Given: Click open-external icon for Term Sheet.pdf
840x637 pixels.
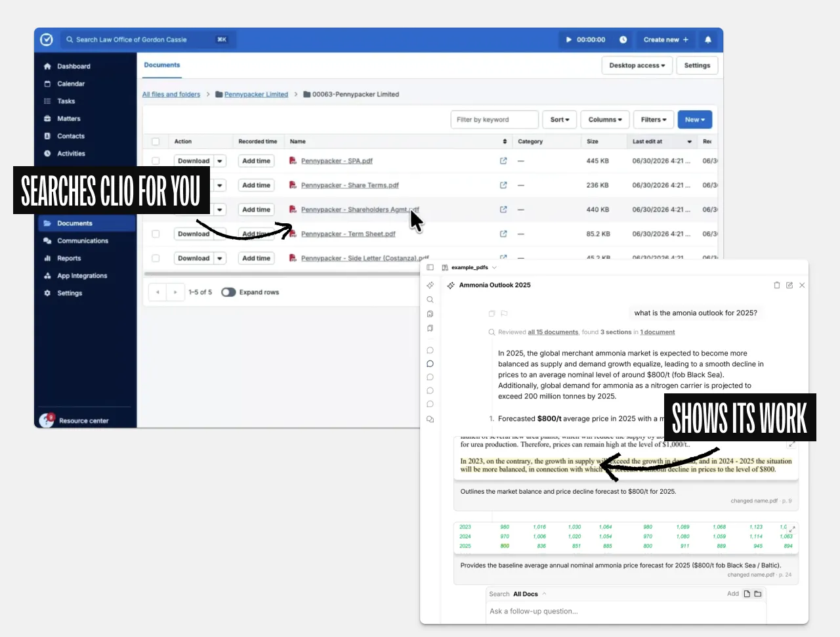Looking at the screenshot, I should click(x=503, y=234).
